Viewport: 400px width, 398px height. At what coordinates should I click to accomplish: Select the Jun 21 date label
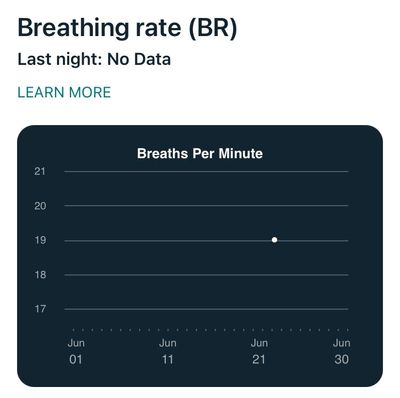pyautogui.click(x=259, y=351)
